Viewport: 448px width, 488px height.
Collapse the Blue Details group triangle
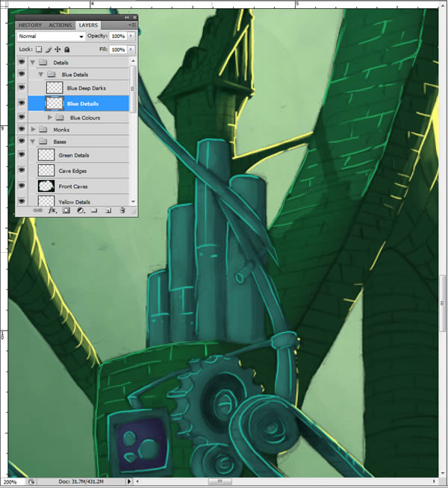41,75
